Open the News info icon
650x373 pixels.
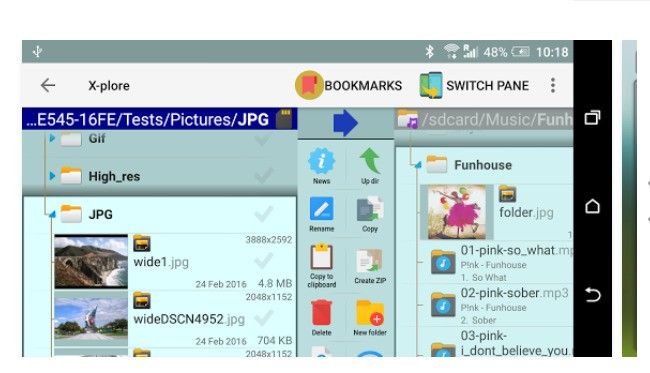[x=321, y=161]
